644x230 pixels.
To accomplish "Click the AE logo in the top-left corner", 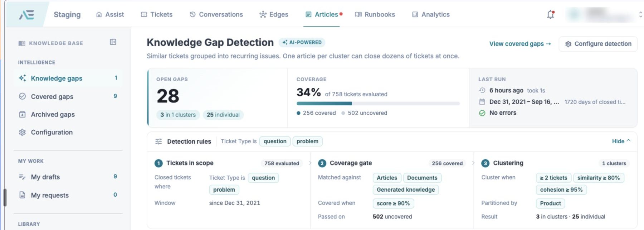I will click(x=26, y=15).
